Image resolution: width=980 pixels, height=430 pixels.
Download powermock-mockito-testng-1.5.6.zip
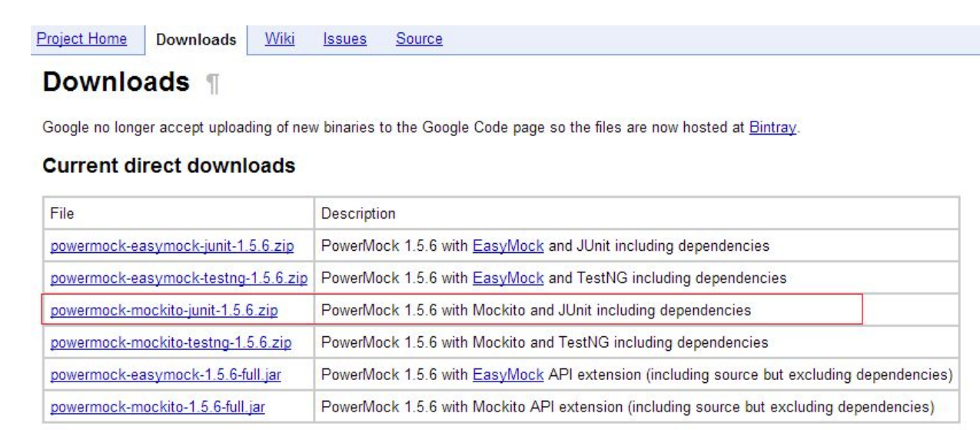coord(171,342)
